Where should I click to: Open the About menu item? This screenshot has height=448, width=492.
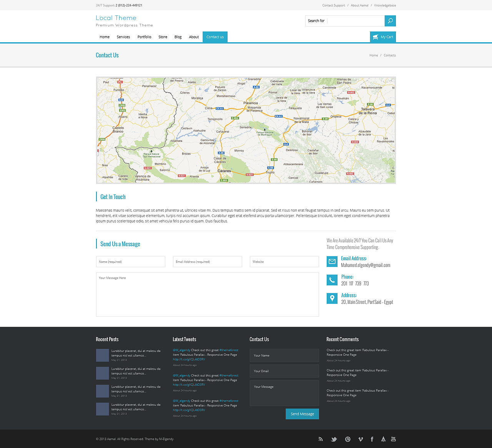pyautogui.click(x=194, y=37)
